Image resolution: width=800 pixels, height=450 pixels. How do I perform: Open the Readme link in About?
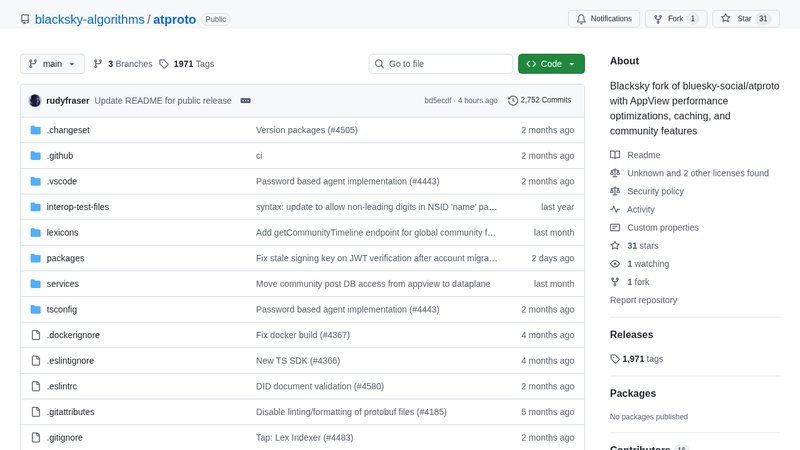pos(643,155)
